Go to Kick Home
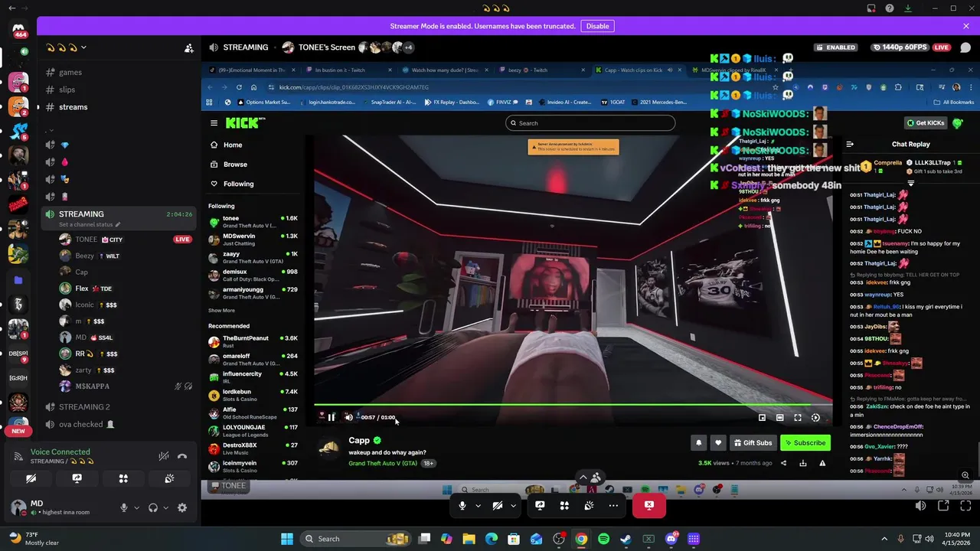Image resolution: width=980 pixels, height=551 pixels. click(x=227, y=145)
